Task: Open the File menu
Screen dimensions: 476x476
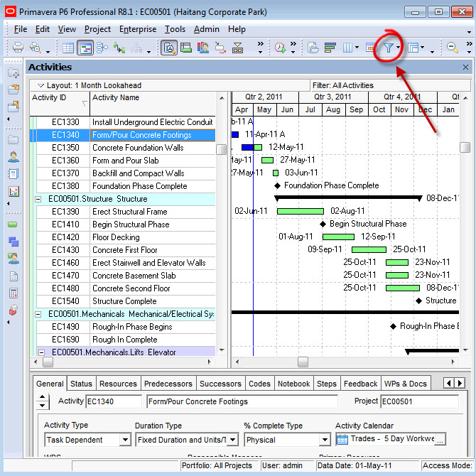Action: (x=21, y=29)
